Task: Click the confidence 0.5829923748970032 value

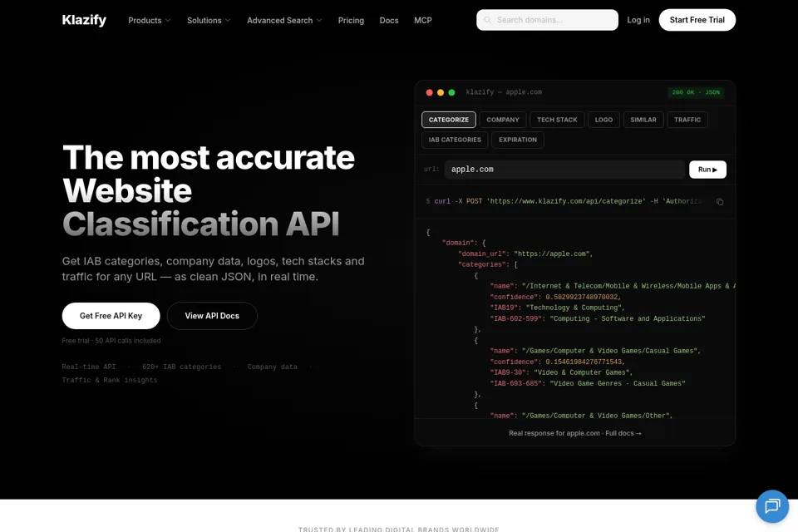Action: [582, 297]
